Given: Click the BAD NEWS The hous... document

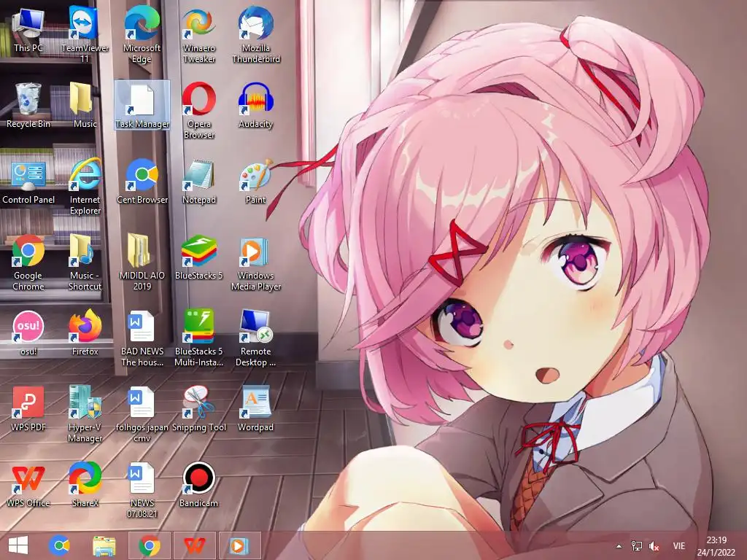Looking at the screenshot, I should point(142,338).
